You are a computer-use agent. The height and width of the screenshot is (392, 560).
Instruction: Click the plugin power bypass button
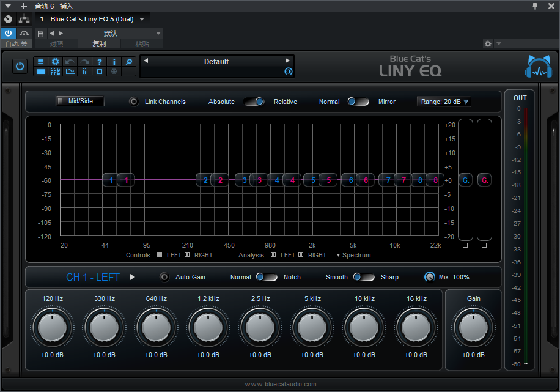tap(20, 67)
